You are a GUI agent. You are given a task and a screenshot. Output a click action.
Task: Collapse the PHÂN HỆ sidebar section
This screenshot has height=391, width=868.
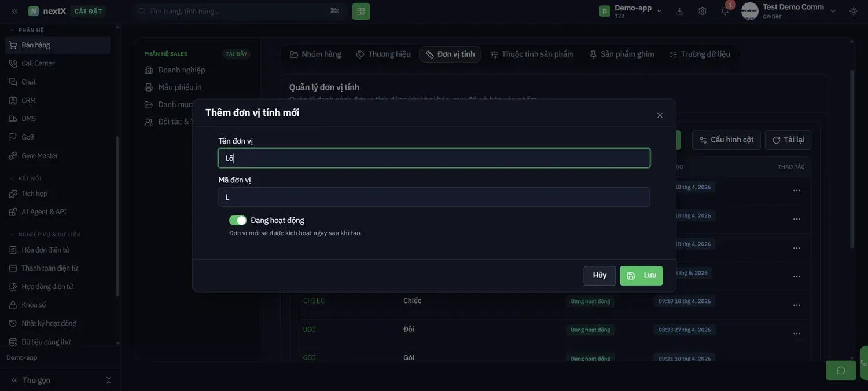pos(27,30)
